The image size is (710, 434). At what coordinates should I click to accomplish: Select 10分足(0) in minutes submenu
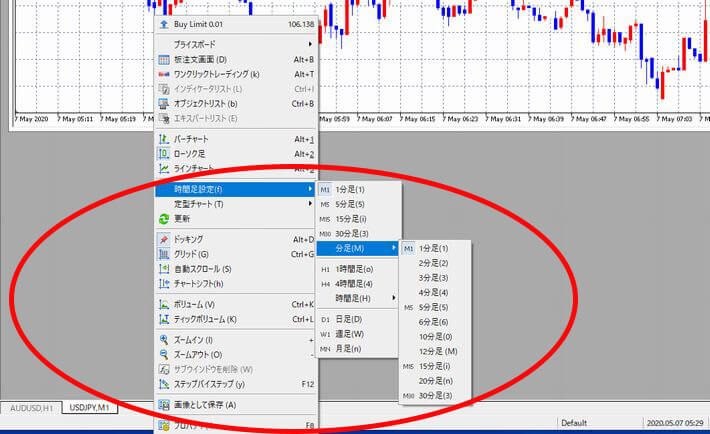pyautogui.click(x=435, y=337)
